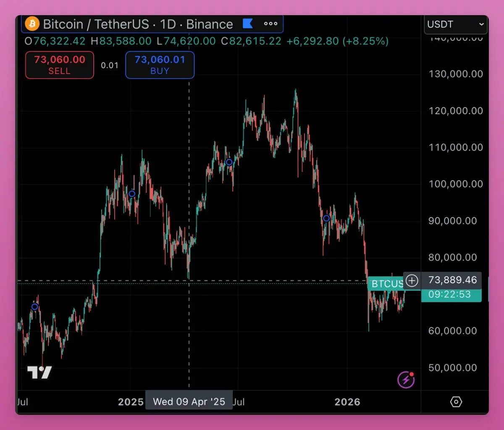This screenshot has height=430, width=504.
Task: Open the three-dots more options menu
Action: [x=270, y=24]
